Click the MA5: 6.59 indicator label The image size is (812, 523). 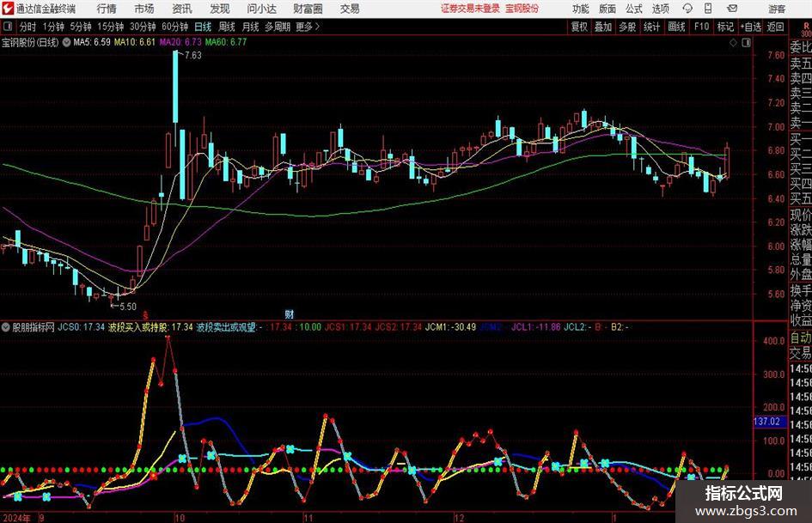92,42
